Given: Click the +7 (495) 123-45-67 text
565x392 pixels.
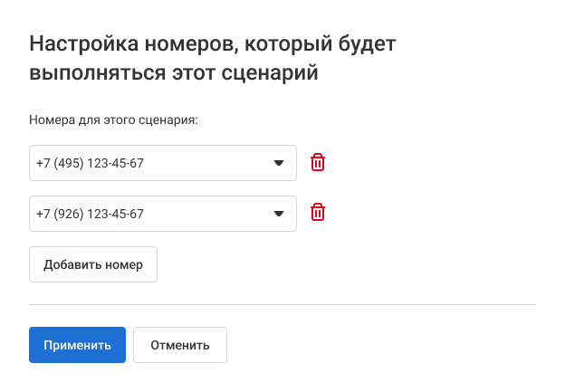Looking at the screenshot, I should 91,164.
